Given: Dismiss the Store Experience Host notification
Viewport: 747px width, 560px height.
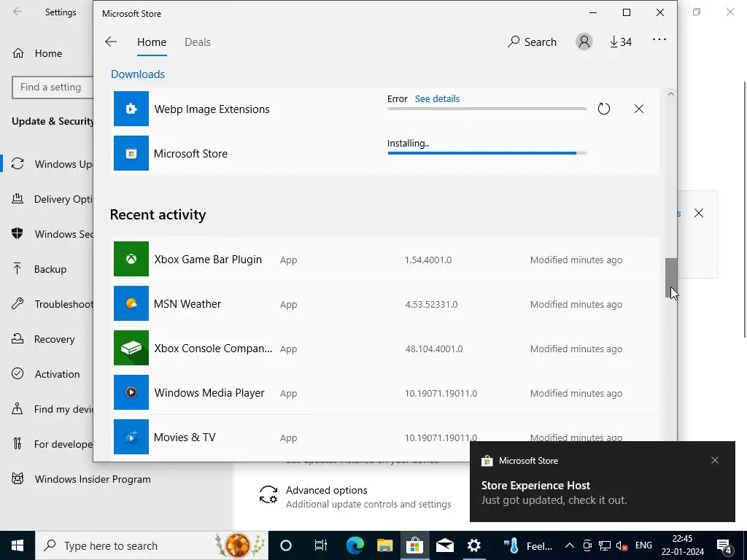Looking at the screenshot, I should click(x=715, y=460).
